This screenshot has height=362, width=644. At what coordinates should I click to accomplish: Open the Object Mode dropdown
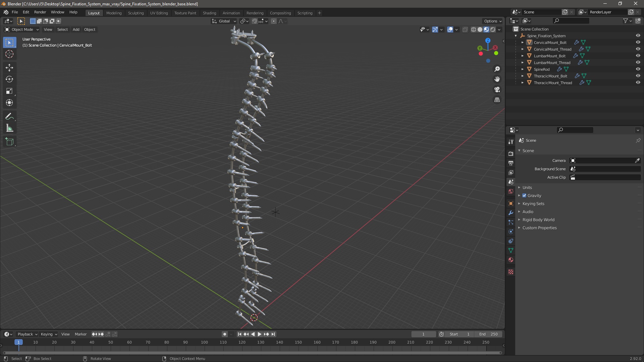pyautogui.click(x=22, y=29)
